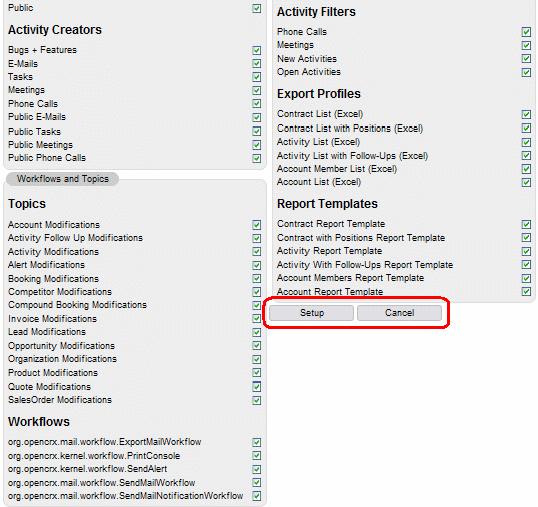Toggle Contract List (Excel) export profile checkbox
This screenshot has width=538, height=507.
[x=526, y=114]
